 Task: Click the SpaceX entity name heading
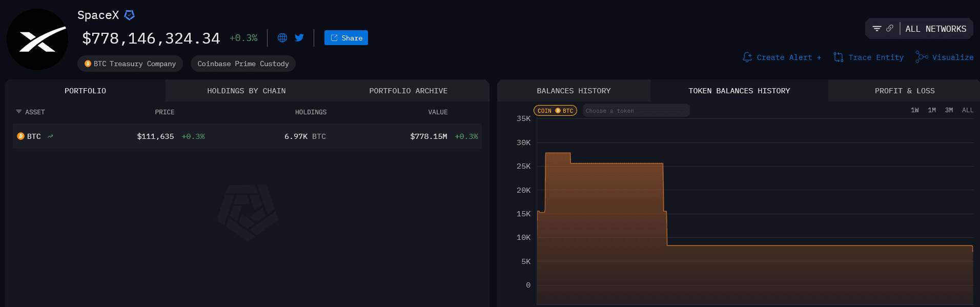(x=98, y=15)
